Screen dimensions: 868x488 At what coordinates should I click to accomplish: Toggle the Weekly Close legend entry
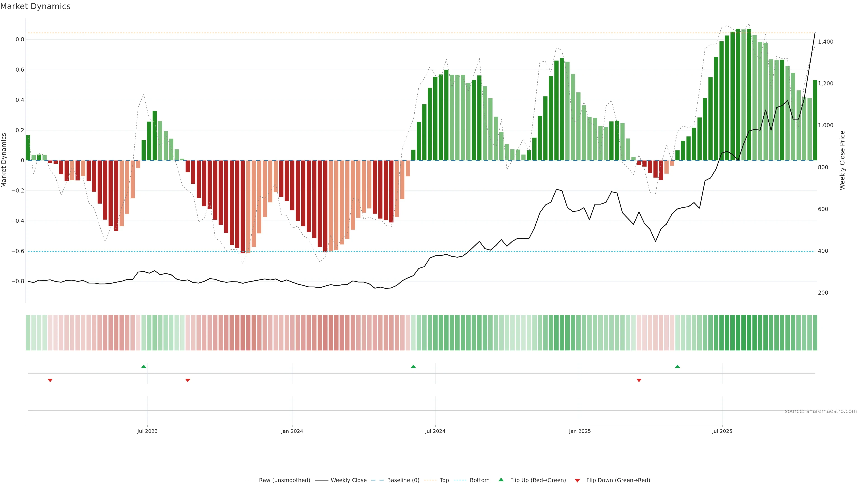[x=348, y=480]
